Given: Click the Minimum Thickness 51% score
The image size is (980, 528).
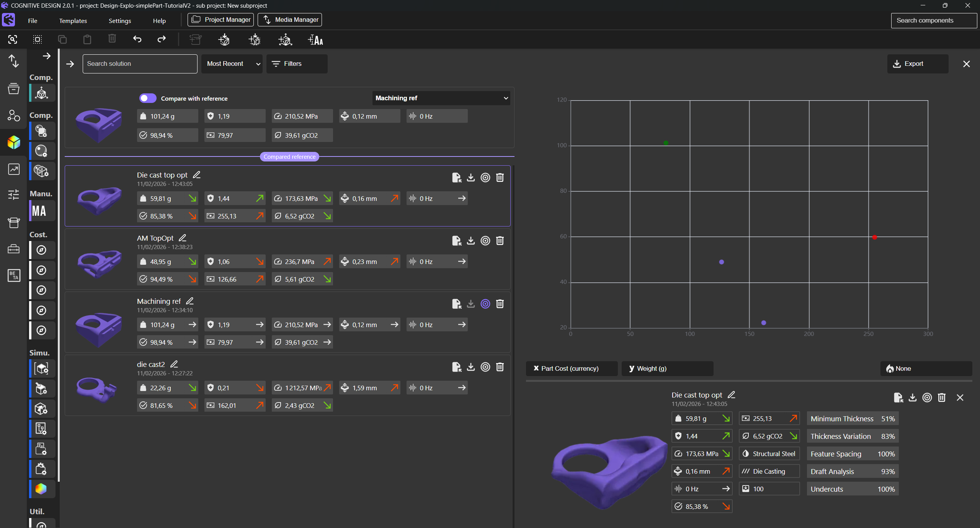Looking at the screenshot, I should point(853,419).
